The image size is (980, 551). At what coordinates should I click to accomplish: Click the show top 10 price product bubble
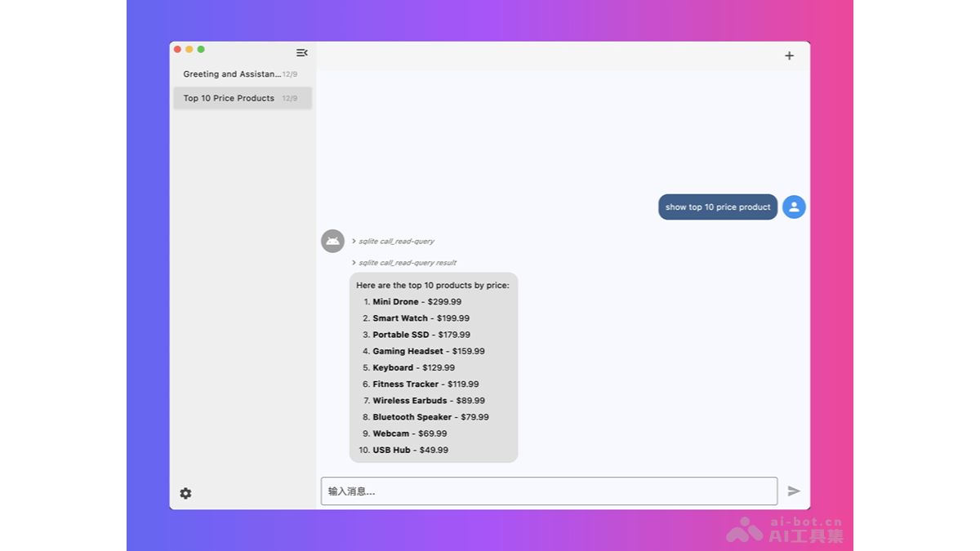pyautogui.click(x=717, y=207)
